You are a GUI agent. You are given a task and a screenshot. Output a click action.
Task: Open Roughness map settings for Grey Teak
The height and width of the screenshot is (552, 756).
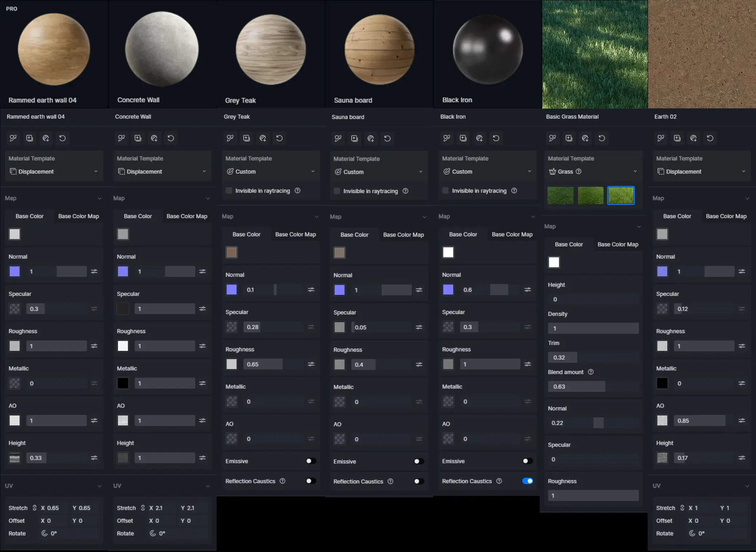coord(311,364)
